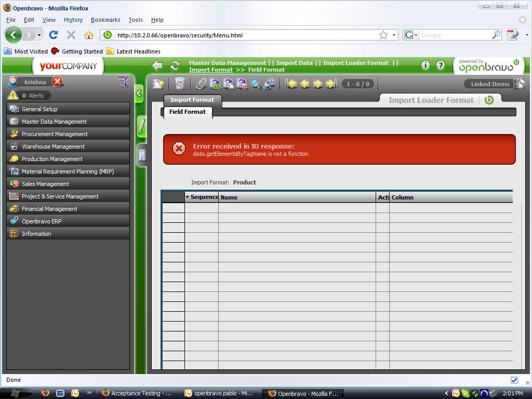Viewport: 532px width, 399px height.
Task: Click the green refresh icon in header
Action: pos(175,65)
